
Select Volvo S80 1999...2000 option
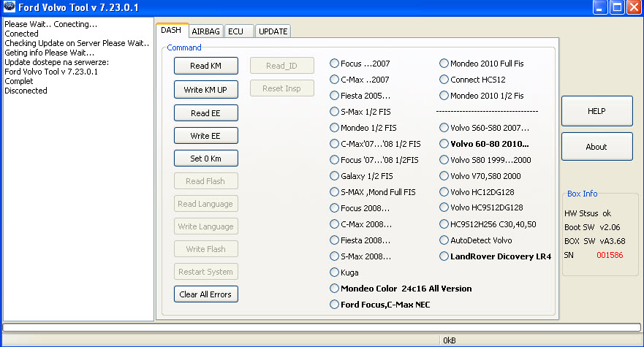tap(485, 160)
